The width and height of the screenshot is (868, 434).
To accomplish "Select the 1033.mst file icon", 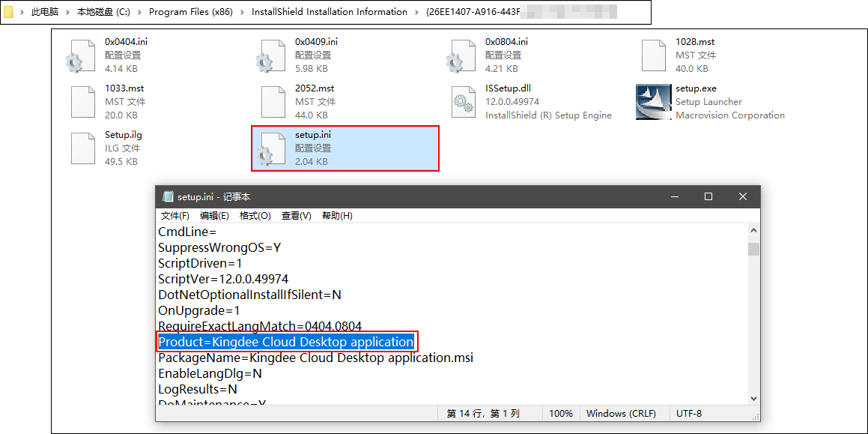I will point(83,102).
